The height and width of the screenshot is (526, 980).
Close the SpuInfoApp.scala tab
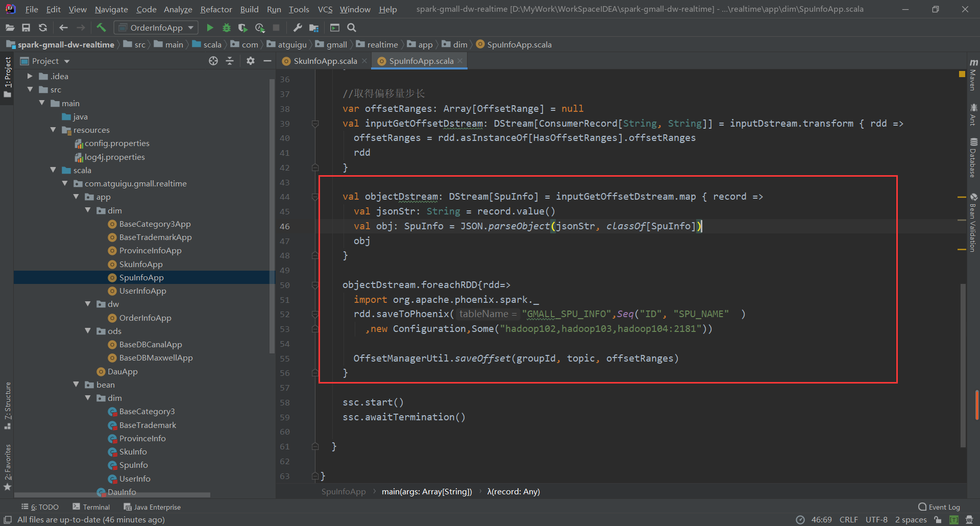click(x=460, y=61)
